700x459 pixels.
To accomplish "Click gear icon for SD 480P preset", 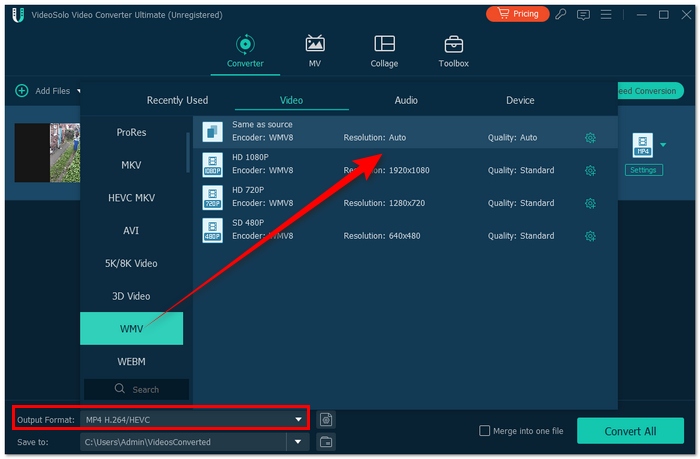I will point(590,237).
